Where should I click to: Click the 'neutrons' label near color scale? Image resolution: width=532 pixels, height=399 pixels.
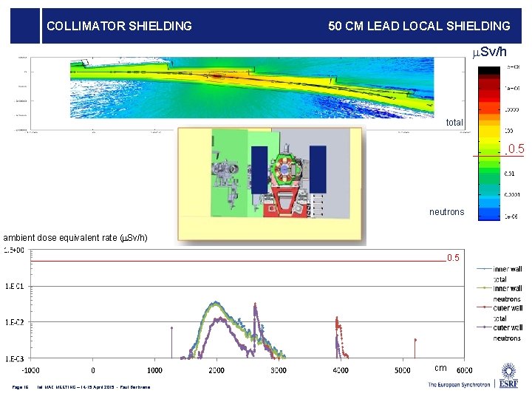pos(446,212)
